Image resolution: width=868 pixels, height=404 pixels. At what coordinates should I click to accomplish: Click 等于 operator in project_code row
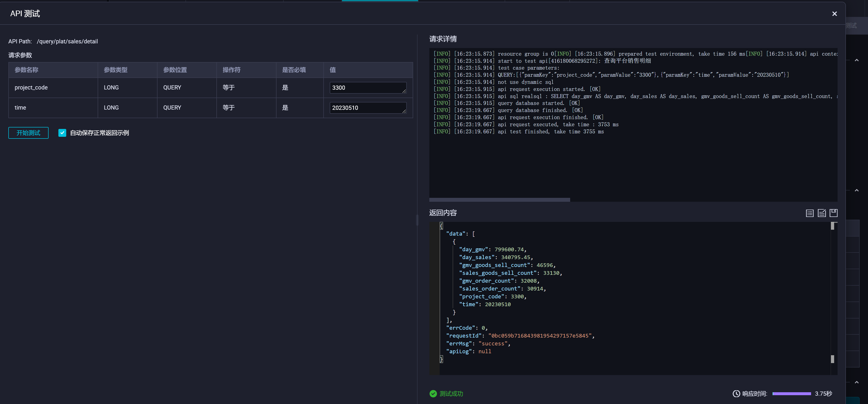[228, 88]
